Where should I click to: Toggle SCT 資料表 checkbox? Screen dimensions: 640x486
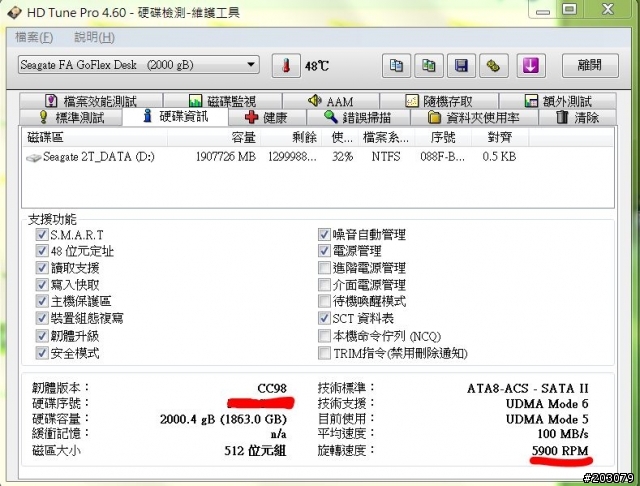pyautogui.click(x=324, y=318)
